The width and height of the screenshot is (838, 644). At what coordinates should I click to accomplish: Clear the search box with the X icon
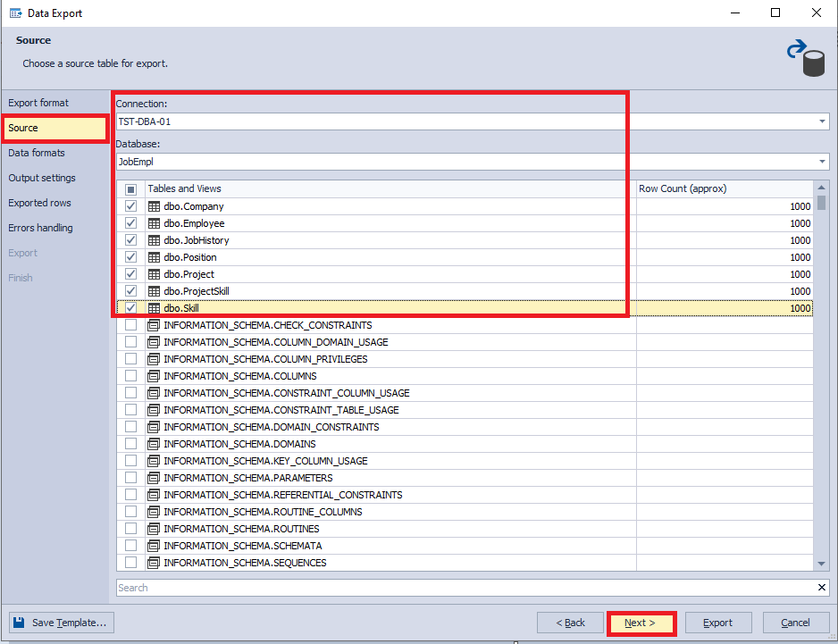(x=822, y=588)
